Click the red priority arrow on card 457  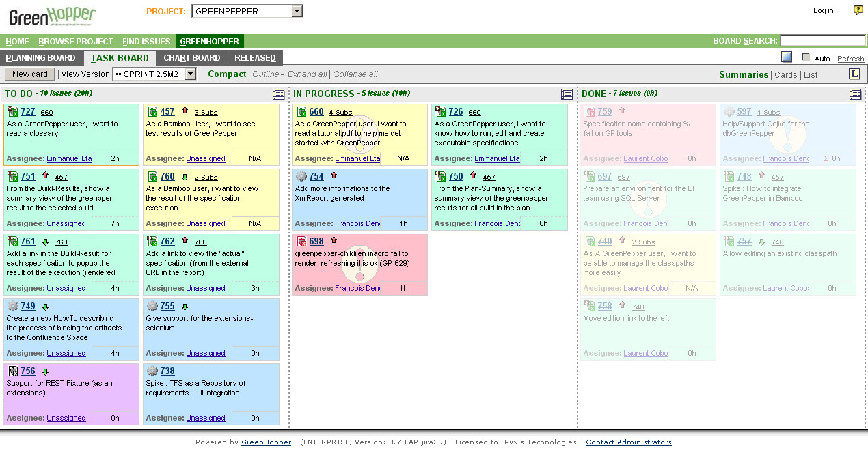click(185, 111)
